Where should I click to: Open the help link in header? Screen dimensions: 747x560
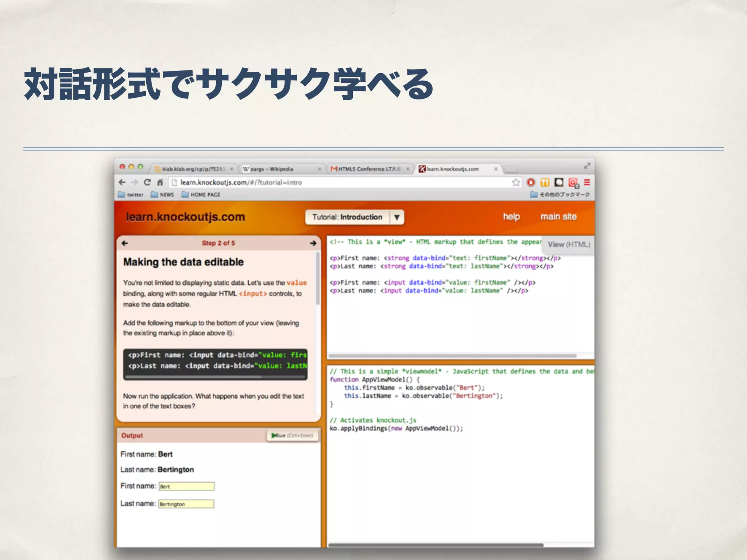pos(511,217)
